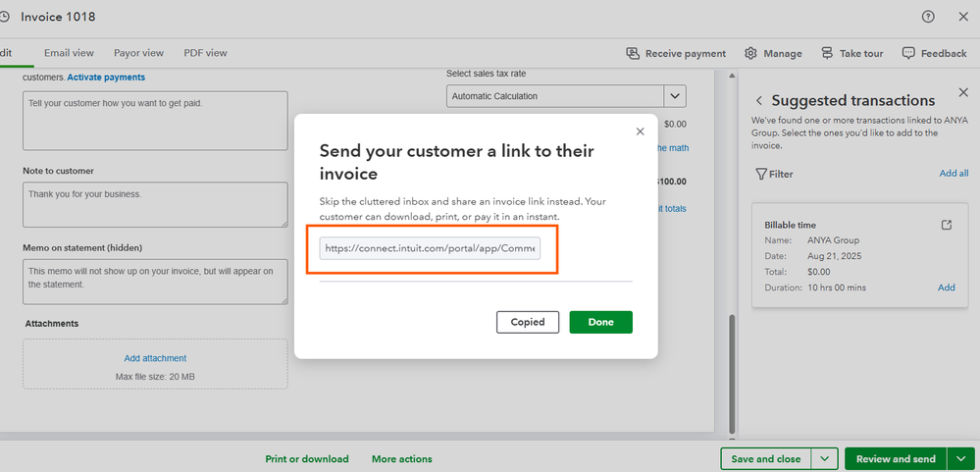980x472 pixels.
Task: Open More actions menu
Action: (x=402, y=459)
